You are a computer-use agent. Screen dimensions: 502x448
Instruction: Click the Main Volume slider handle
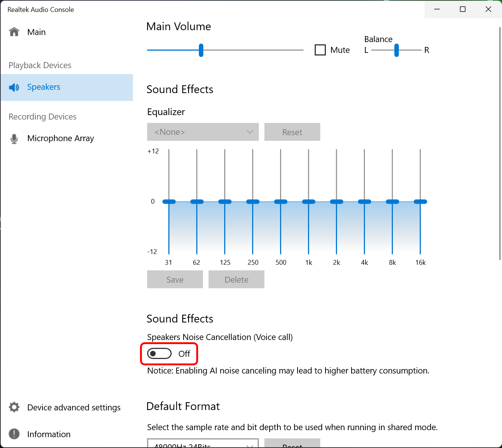(x=201, y=50)
